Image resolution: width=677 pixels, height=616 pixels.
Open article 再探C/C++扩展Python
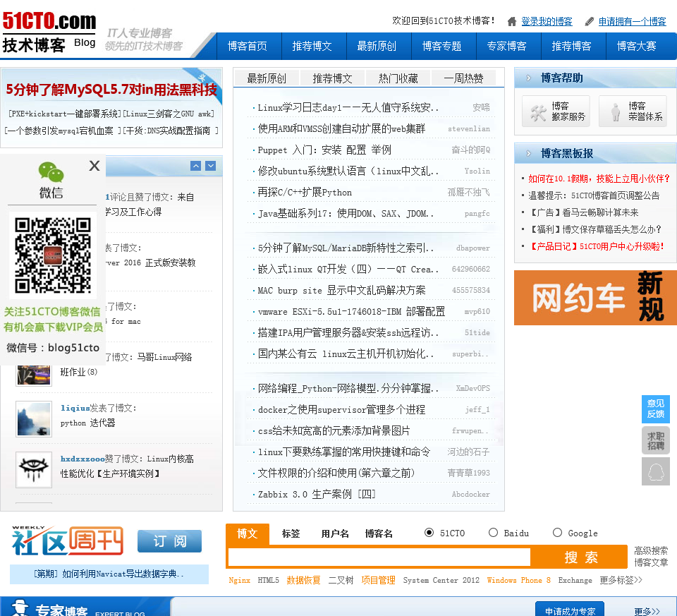(305, 192)
